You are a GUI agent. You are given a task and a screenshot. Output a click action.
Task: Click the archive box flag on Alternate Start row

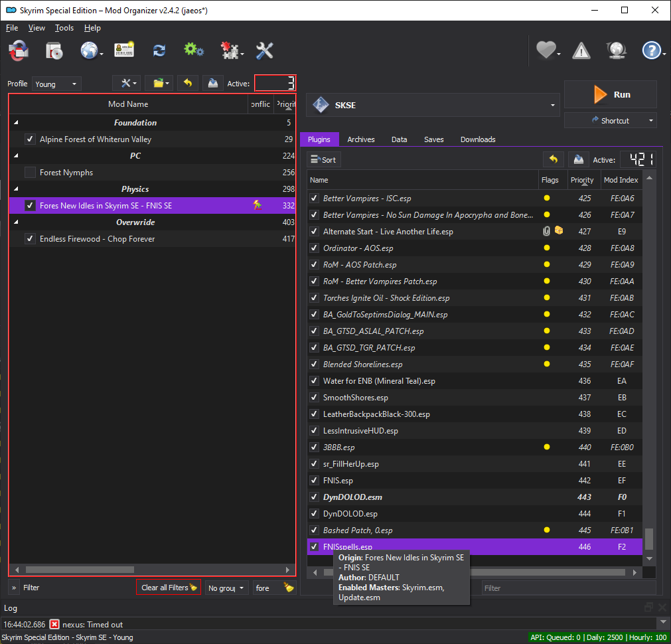pyautogui.click(x=558, y=230)
